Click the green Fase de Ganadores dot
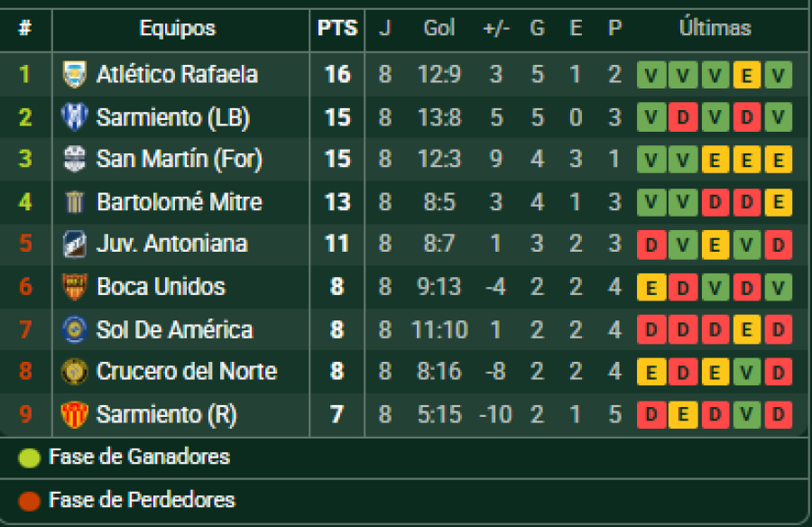This screenshot has width=812, height=527. click(29, 458)
